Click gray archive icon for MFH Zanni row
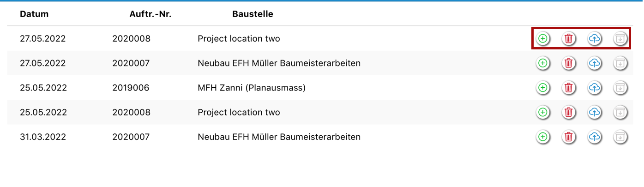 coord(620,88)
